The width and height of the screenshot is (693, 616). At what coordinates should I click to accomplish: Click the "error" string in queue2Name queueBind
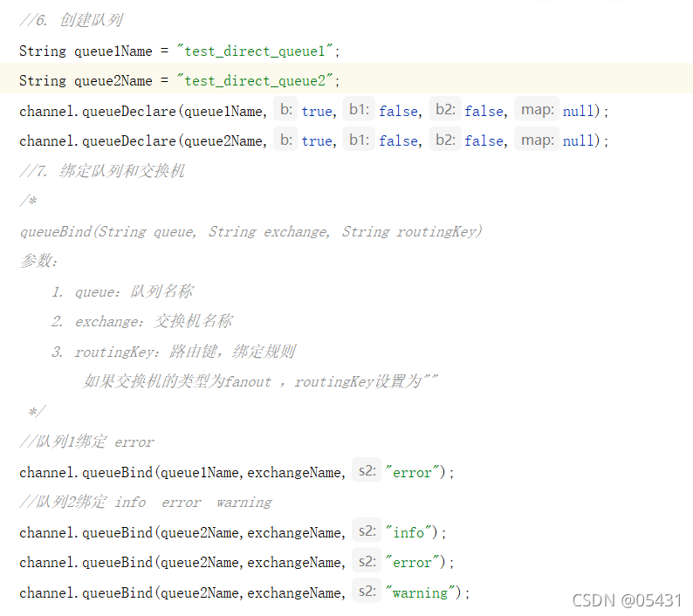coord(412,563)
